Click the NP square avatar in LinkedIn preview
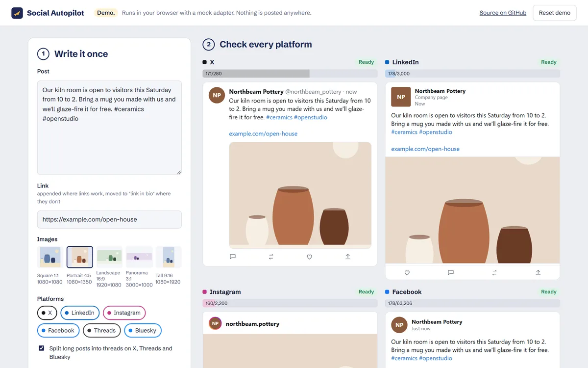 pyautogui.click(x=401, y=97)
